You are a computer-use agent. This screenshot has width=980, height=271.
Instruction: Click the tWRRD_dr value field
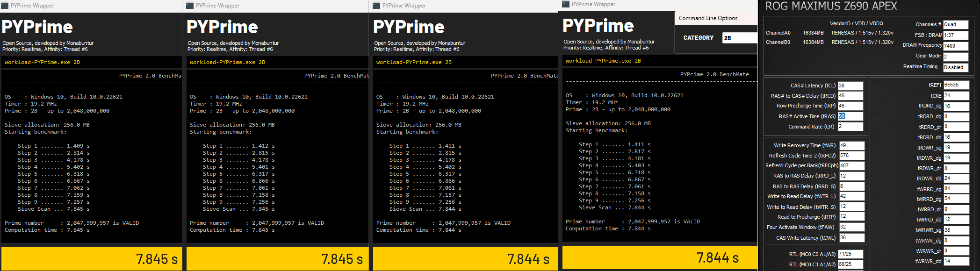956,209
